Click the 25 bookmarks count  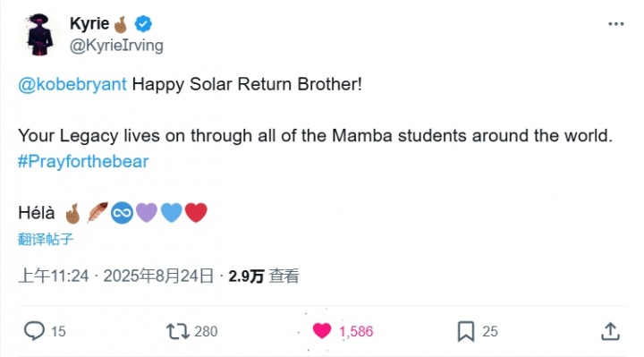490,331
